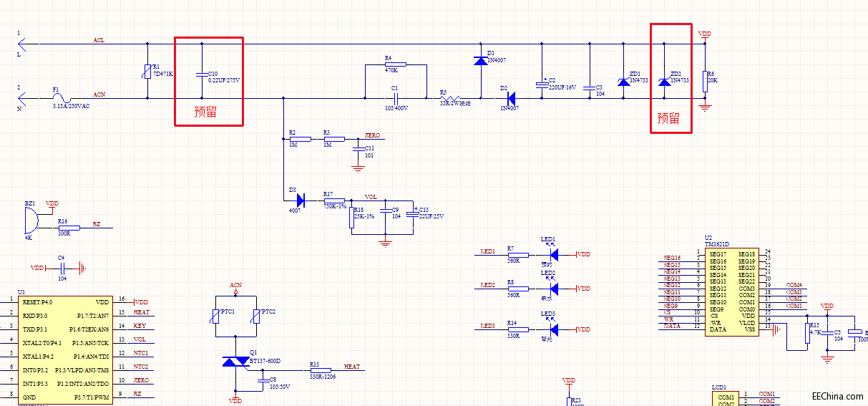Click the LED3 diode symbol

(x=553, y=329)
